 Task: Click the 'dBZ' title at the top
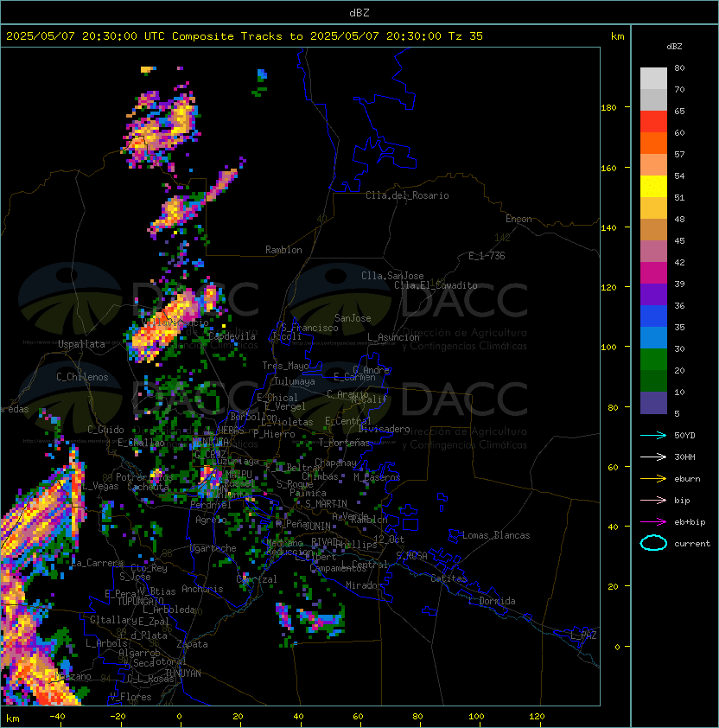[x=359, y=13]
